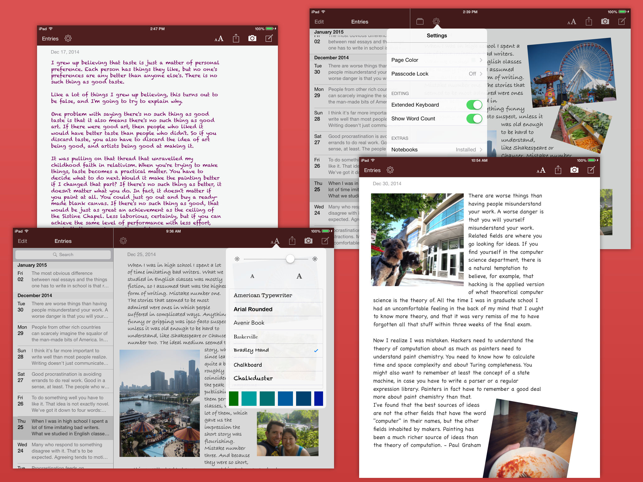Tap smaller text size A
This screenshot has height=482, width=643.
[x=252, y=276]
